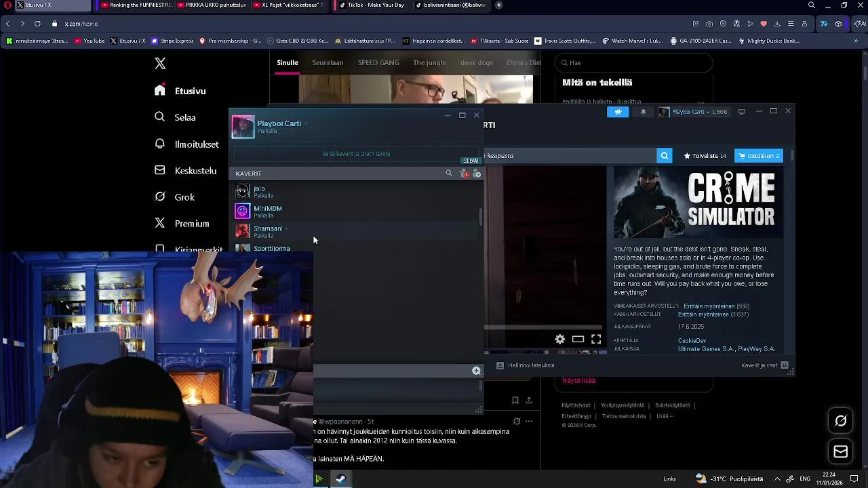The height and width of the screenshot is (488, 868).
Task: Open Ilmoitukset notifications bell in X
Action: 186,144
